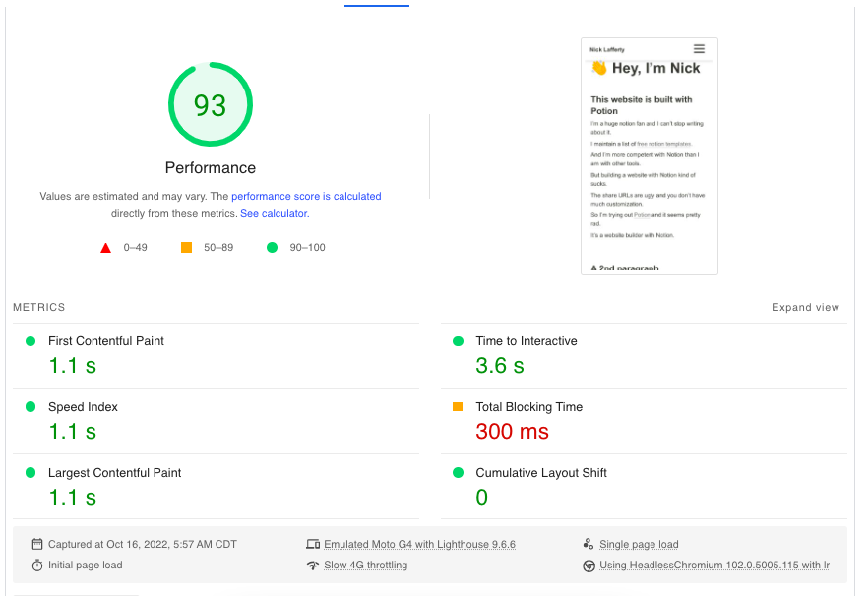Open the "performance score is calculated" link
The height and width of the screenshot is (596, 868).
pos(306,197)
